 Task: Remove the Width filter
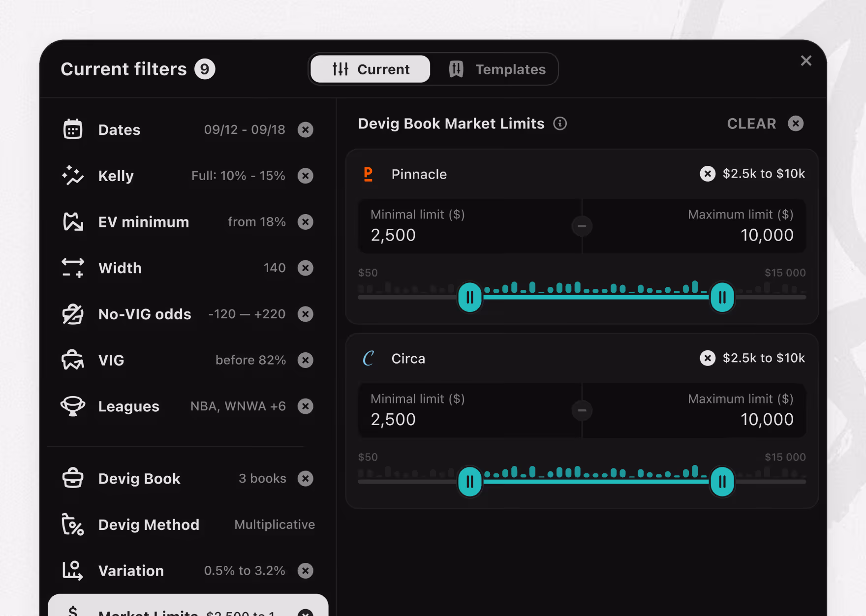pyautogui.click(x=306, y=268)
